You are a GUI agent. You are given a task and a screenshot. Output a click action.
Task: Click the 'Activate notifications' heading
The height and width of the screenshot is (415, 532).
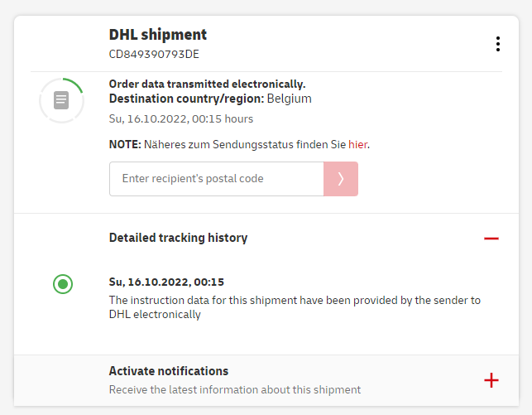pos(169,371)
